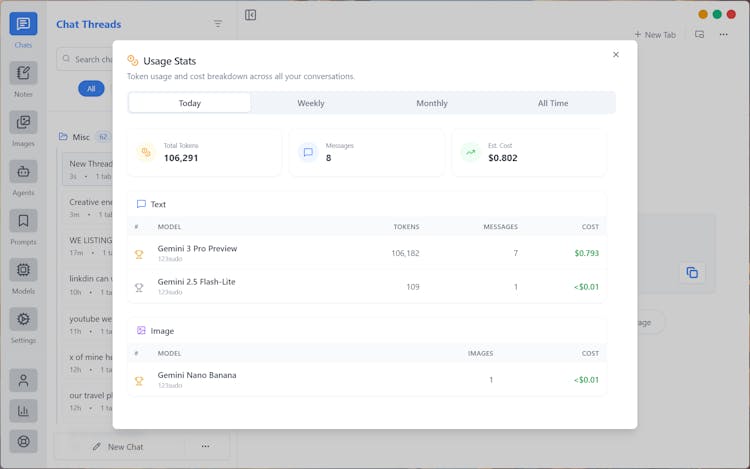
Task: Go to the Agents panel
Action: click(x=23, y=172)
